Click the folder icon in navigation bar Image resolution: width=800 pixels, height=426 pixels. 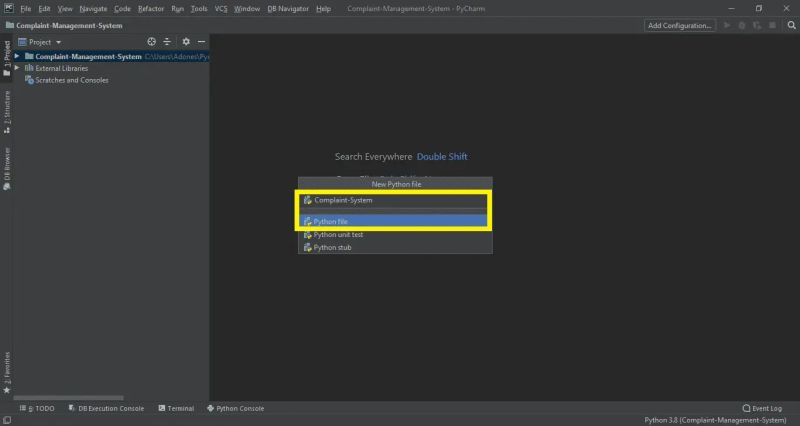[9, 25]
